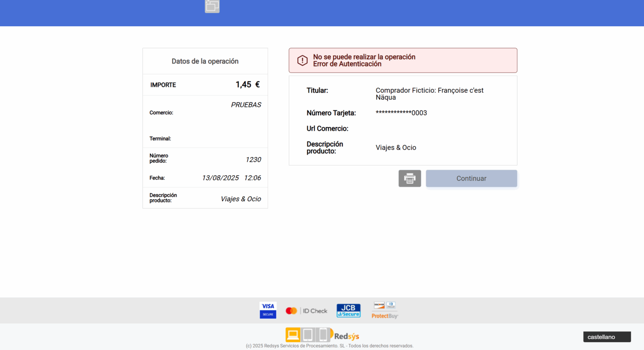Click the date 13/08/2025 value
This screenshot has height=350, width=644.
point(220,178)
